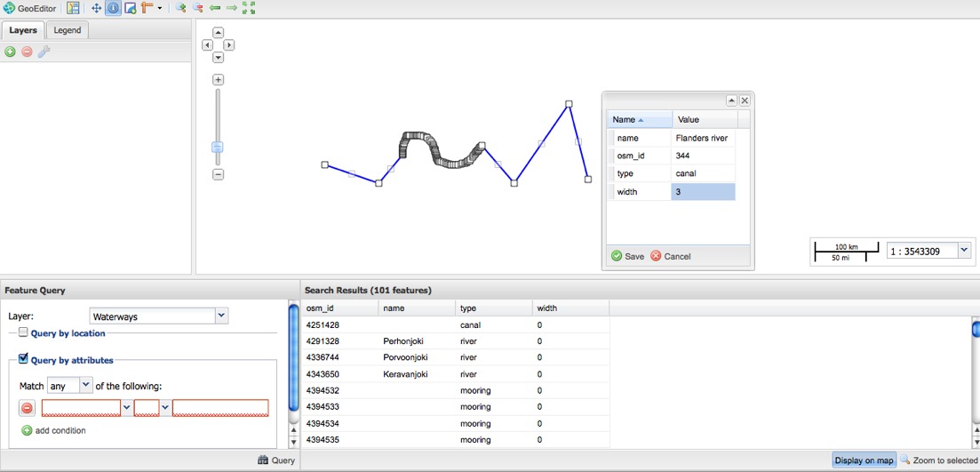Click add condition link
Screen dimensions: 980x472
54,430
